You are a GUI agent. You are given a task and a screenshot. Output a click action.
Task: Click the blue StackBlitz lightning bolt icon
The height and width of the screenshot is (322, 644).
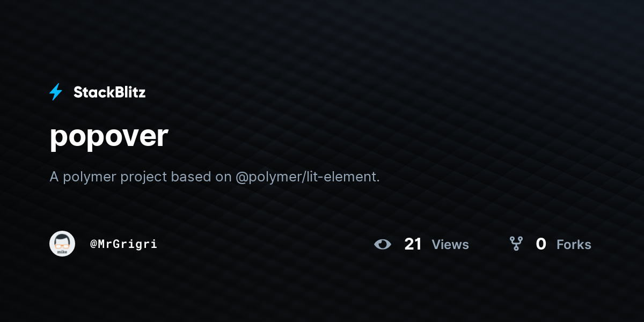(x=56, y=92)
